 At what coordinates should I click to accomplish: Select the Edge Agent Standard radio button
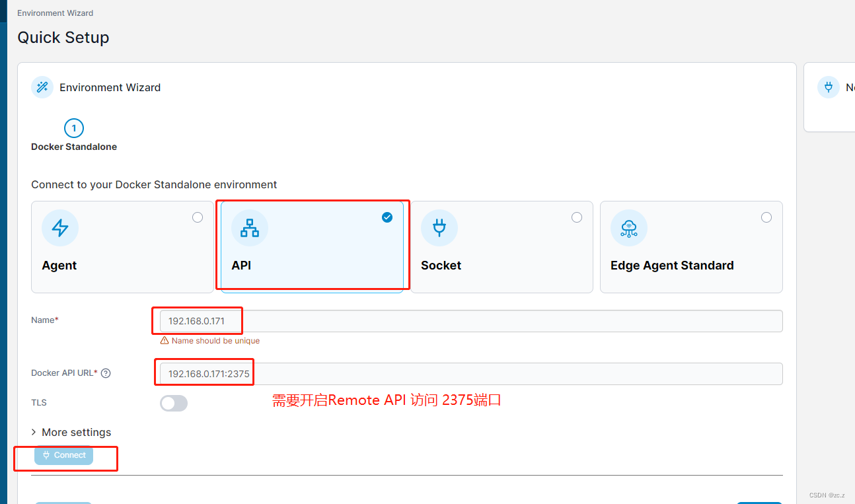tap(766, 217)
